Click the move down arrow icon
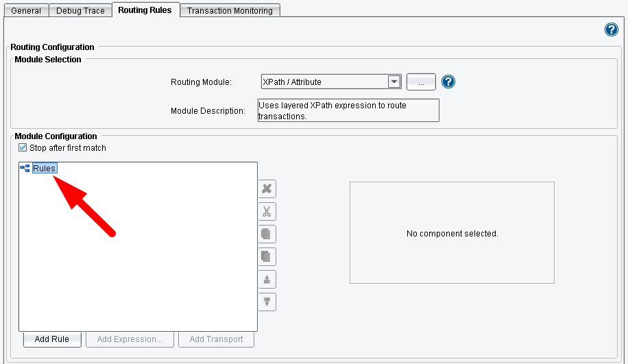This screenshot has height=364, width=628. (267, 302)
